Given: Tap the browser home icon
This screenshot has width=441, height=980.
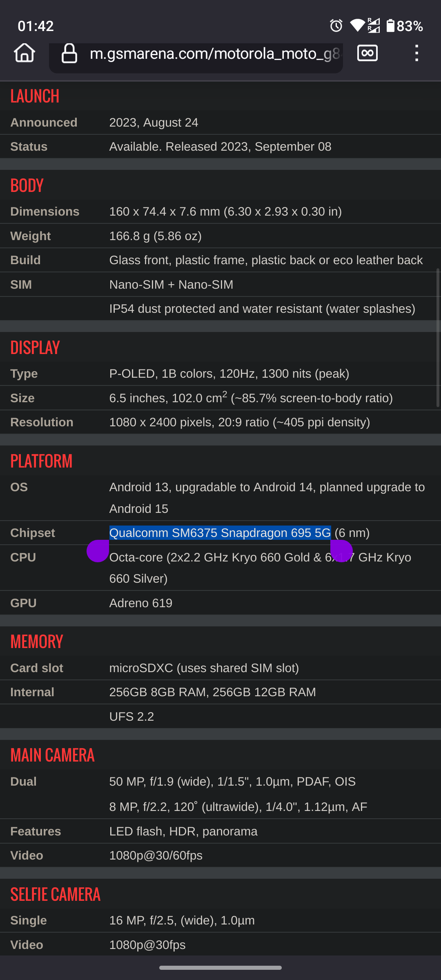Looking at the screenshot, I should [x=24, y=53].
